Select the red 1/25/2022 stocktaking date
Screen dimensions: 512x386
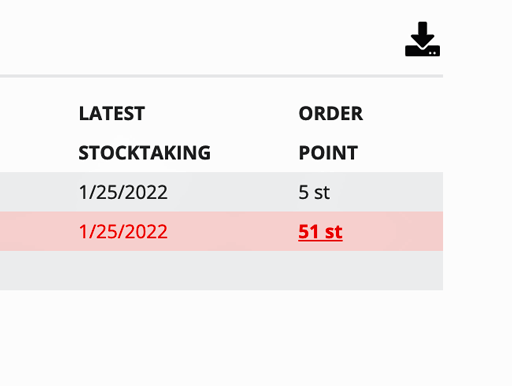pos(123,232)
